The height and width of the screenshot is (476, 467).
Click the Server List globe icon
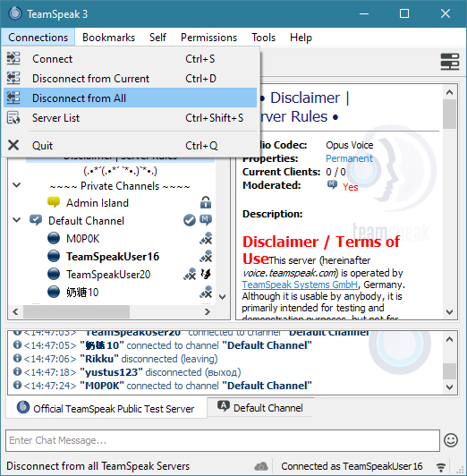click(x=13, y=118)
